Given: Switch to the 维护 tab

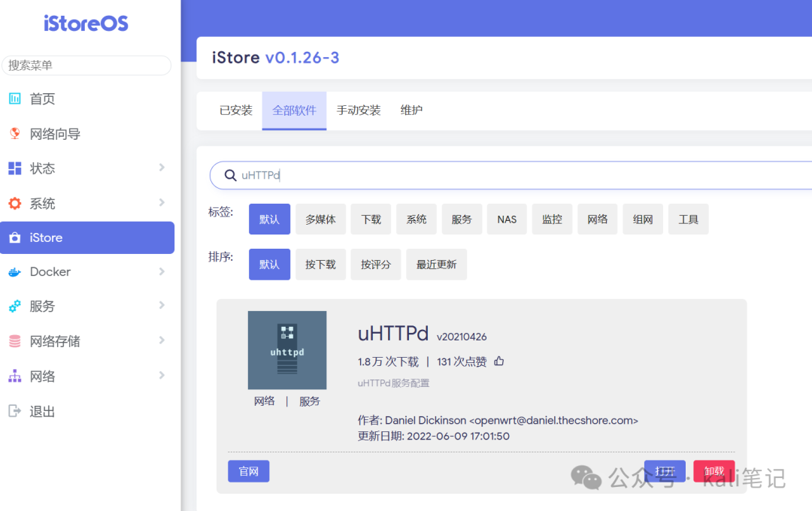Looking at the screenshot, I should pos(411,110).
